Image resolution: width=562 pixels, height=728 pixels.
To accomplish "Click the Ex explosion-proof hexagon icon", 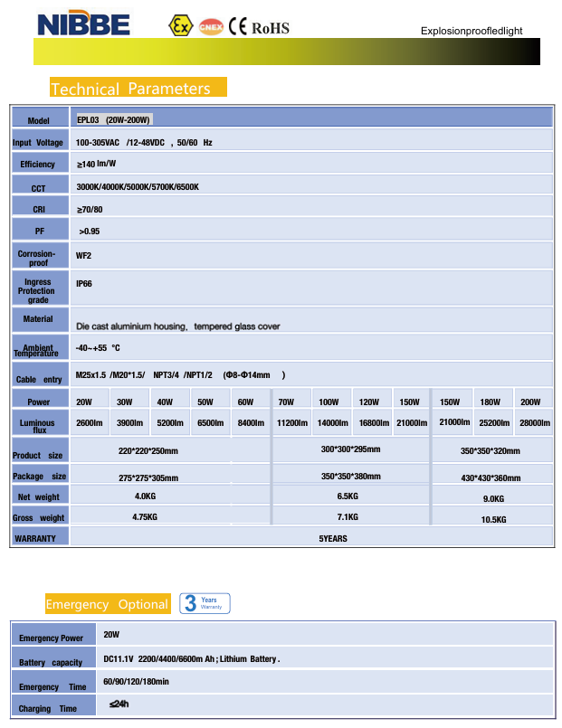I will (x=180, y=26).
